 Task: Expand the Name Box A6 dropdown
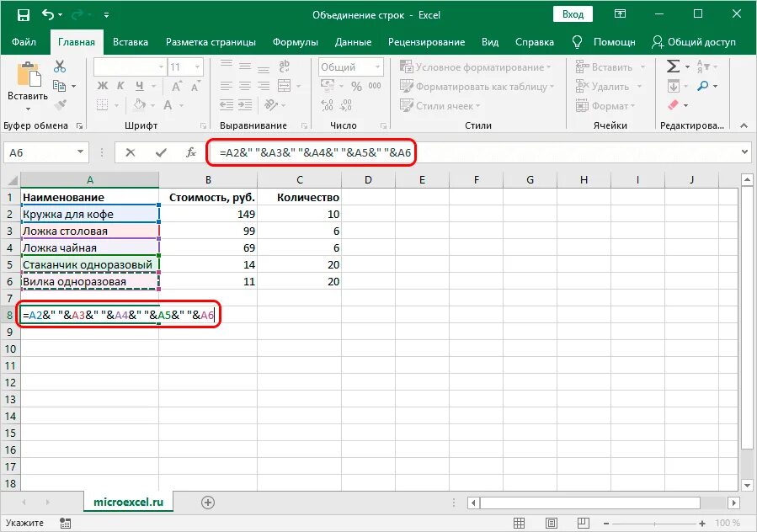[80, 152]
